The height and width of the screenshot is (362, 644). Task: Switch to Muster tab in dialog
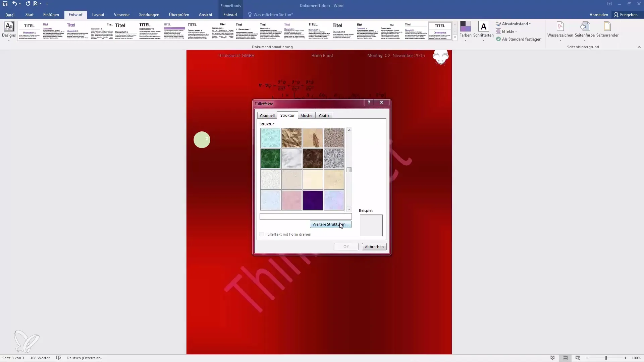(x=307, y=116)
